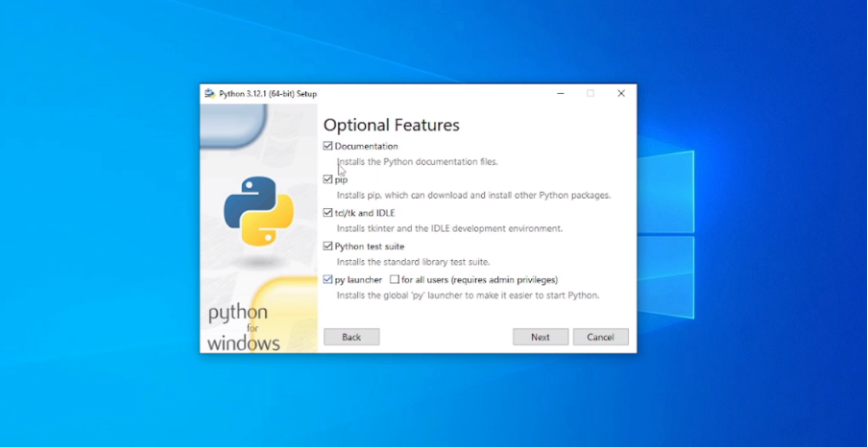The image size is (868, 447).
Task: Toggle the pip checkbox
Action: click(327, 179)
